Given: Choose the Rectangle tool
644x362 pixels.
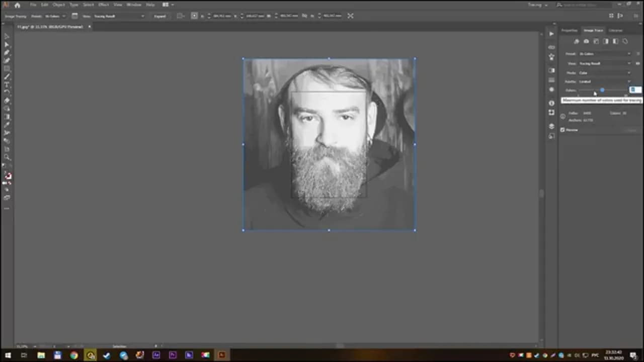Looking at the screenshot, I should 7,69.
